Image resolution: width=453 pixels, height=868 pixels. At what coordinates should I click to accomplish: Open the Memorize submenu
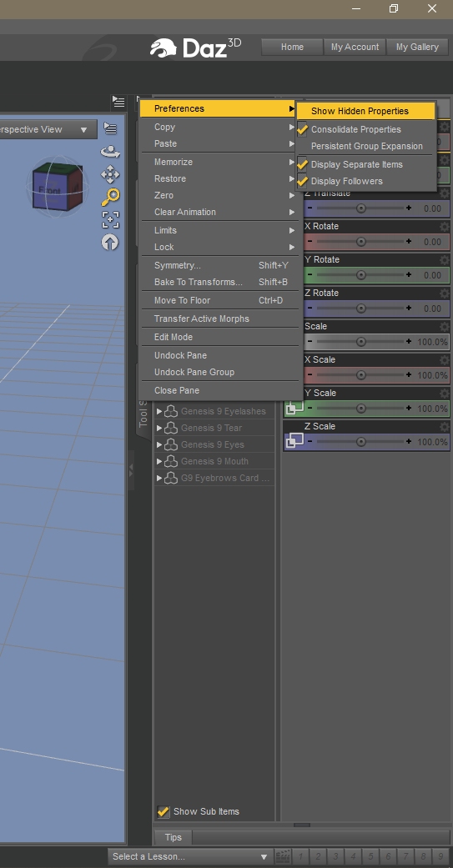pyautogui.click(x=219, y=163)
